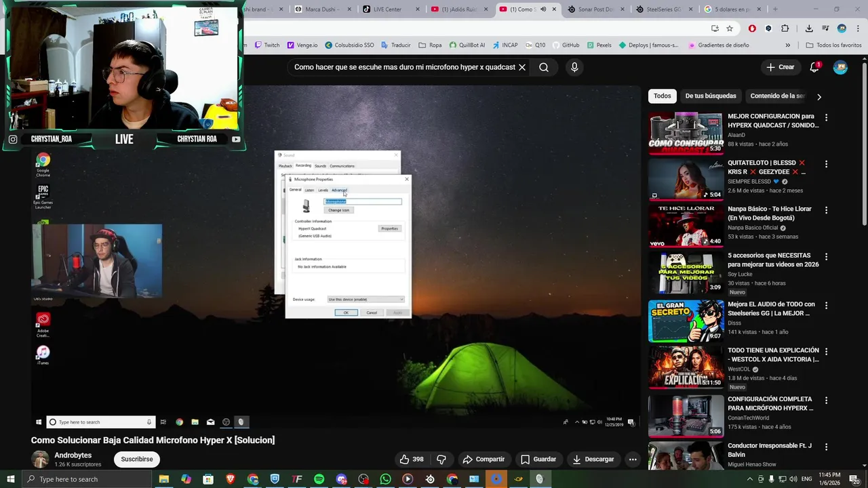The width and height of the screenshot is (868, 488).
Task: Open YouTube notifications bell
Action: [814, 67]
